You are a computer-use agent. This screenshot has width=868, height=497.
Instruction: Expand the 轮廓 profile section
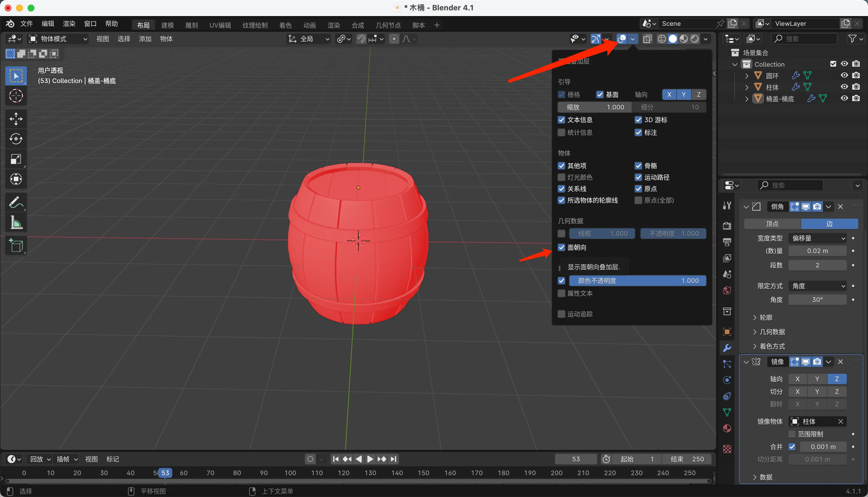(765, 317)
